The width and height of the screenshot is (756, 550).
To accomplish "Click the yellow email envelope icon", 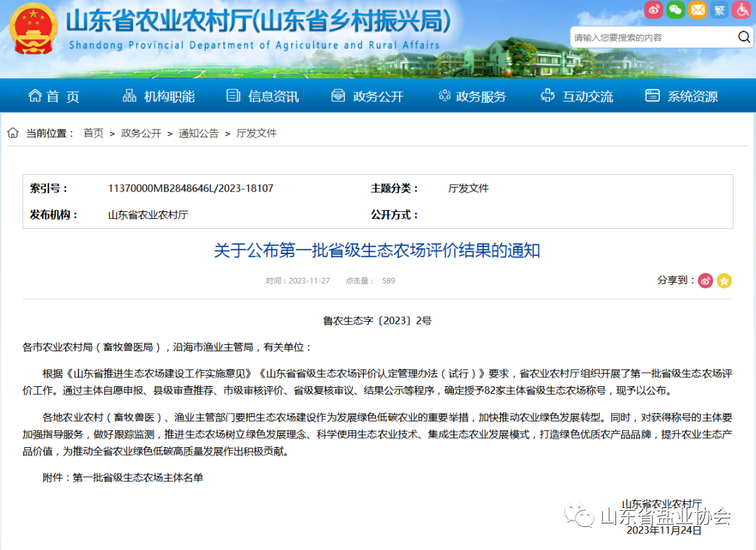I will pos(696,10).
